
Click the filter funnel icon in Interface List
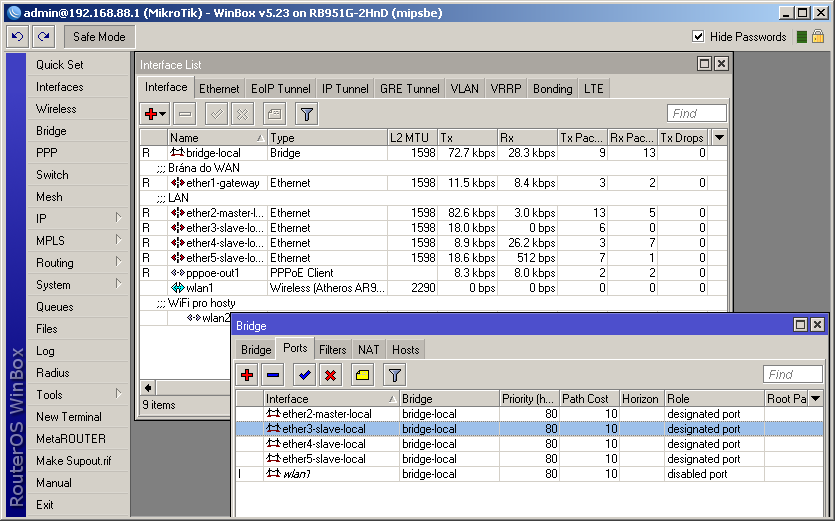click(x=306, y=114)
